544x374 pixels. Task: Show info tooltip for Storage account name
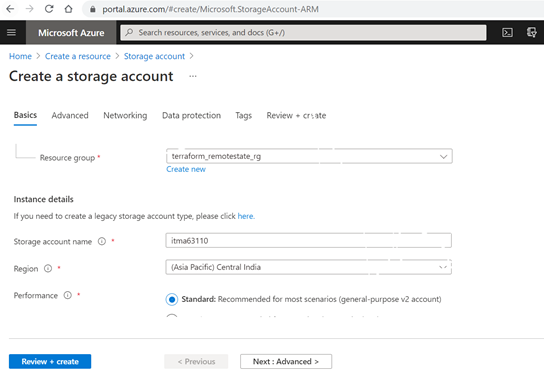tap(102, 241)
